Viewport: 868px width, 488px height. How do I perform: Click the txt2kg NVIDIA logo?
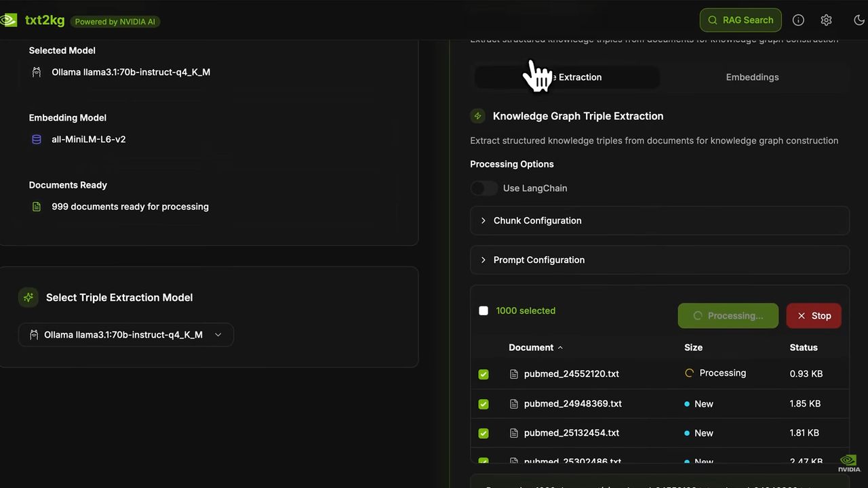8,20
